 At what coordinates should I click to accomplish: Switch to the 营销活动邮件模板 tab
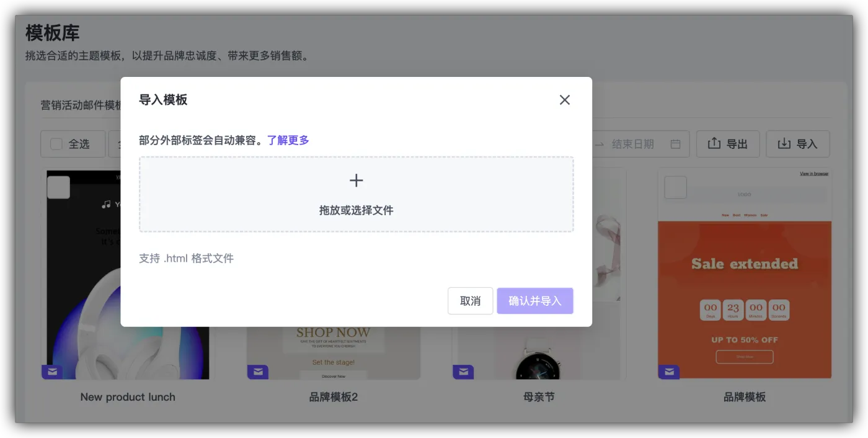click(x=81, y=105)
